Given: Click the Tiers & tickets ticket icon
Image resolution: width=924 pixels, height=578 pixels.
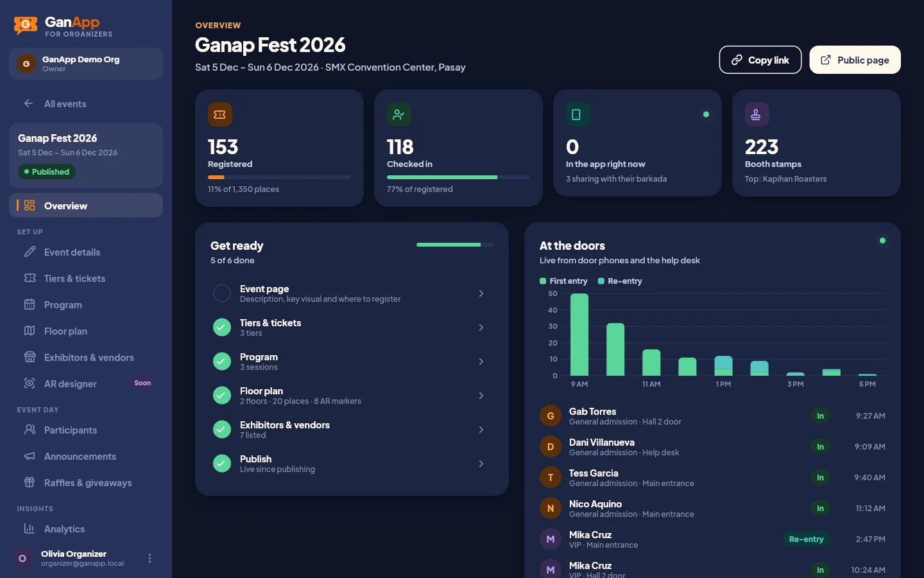Looking at the screenshot, I should [x=30, y=278].
